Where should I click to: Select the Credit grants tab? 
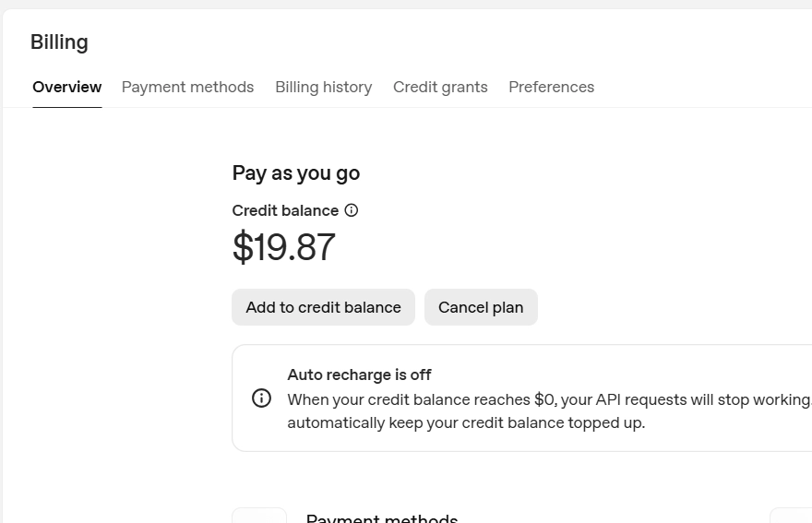[440, 87]
